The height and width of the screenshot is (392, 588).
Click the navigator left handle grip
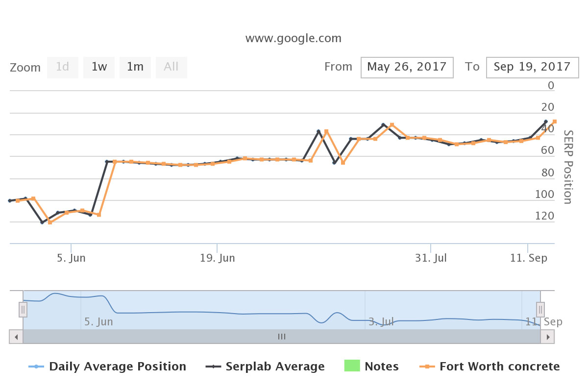coord(23,310)
